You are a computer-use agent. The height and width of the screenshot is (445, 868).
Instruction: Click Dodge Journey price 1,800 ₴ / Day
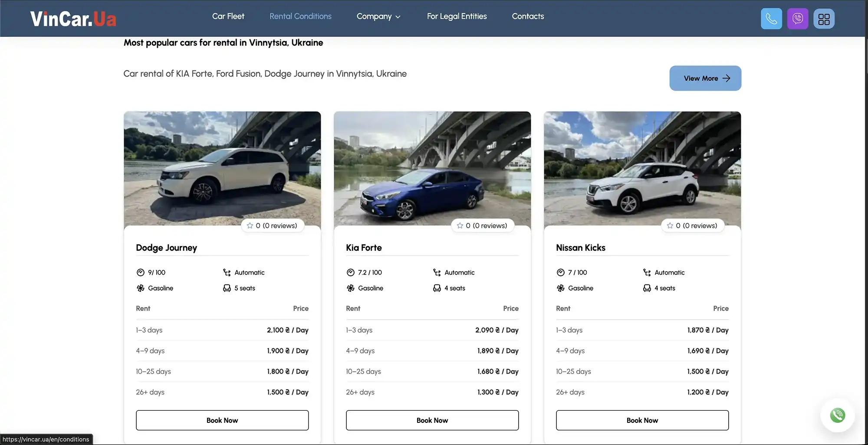tap(288, 371)
